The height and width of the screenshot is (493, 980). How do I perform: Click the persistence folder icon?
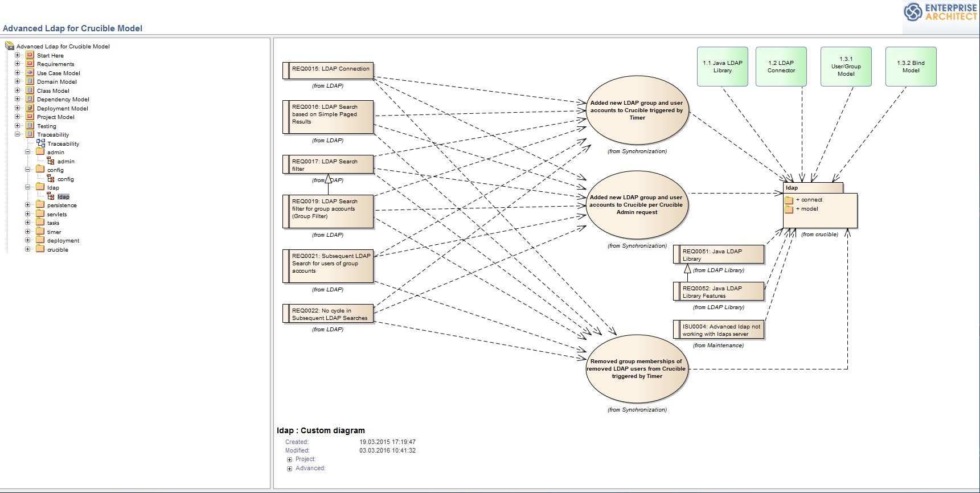[x=40, y=205]
